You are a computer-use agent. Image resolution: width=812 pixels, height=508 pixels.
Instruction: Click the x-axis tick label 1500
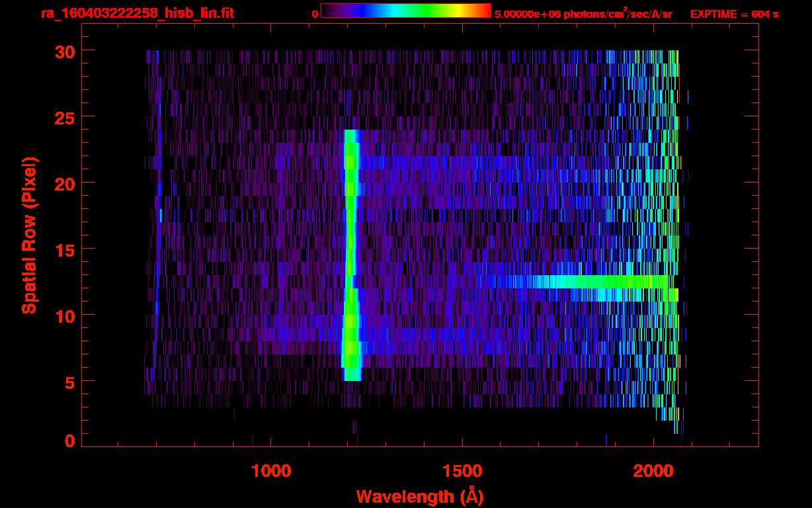click(462, 471)
